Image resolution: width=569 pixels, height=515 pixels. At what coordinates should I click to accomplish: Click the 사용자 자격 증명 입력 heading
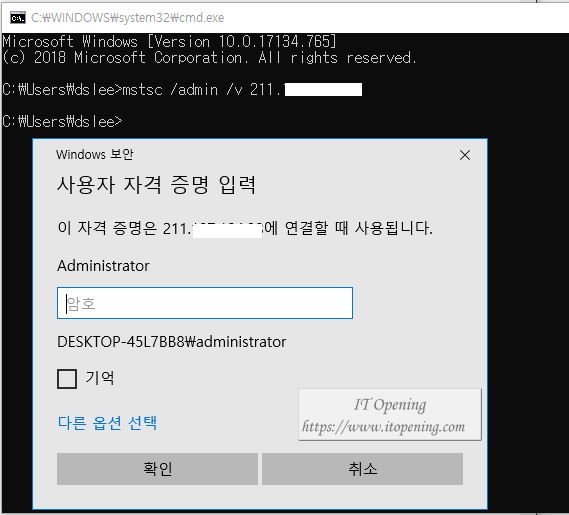pyautogui.click(x=156, y=185)
